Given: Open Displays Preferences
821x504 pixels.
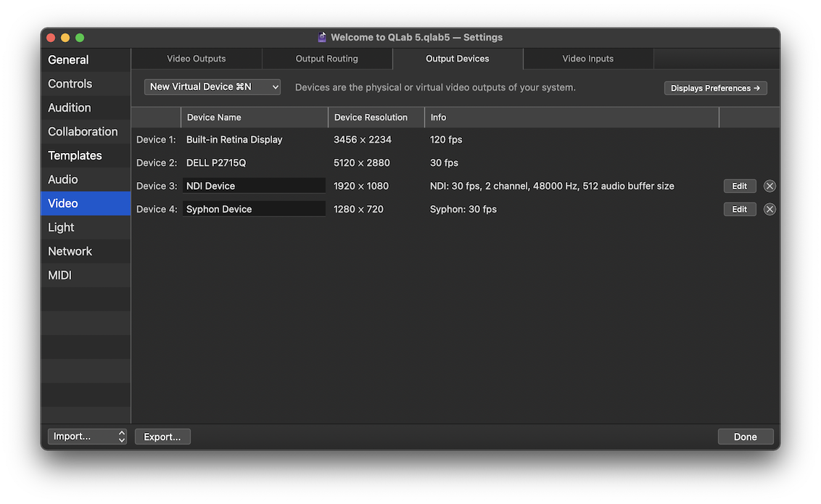Looking at the screenshot, I should [x=715, y=87].
